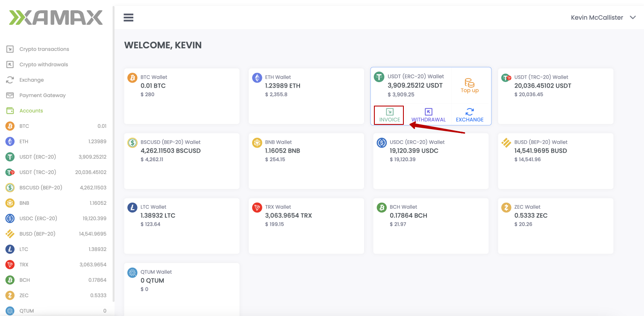Click the BTC coin icon in sidebar
Image resolution: width=644 pixels, height=316 pixels.
coord(10,126)
